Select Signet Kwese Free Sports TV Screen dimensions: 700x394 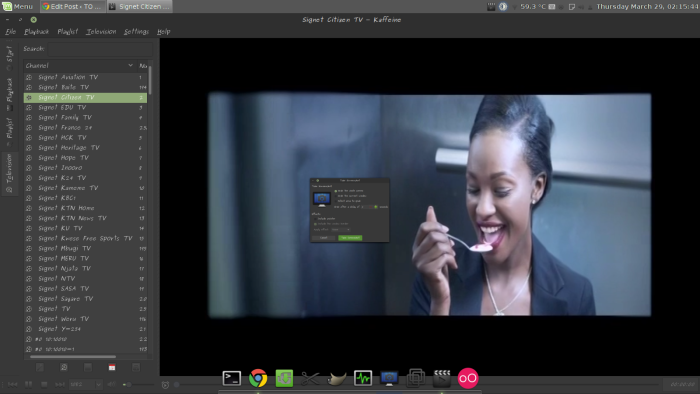click(x=85, y=239)
